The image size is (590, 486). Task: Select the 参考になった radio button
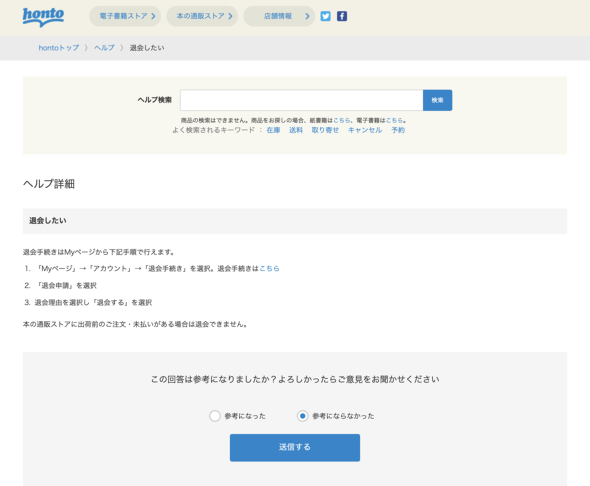(x=215, y=416)
